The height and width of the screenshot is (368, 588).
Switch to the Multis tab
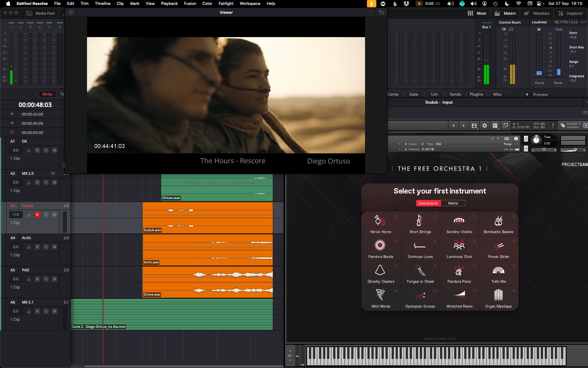(x=453, y=203)
